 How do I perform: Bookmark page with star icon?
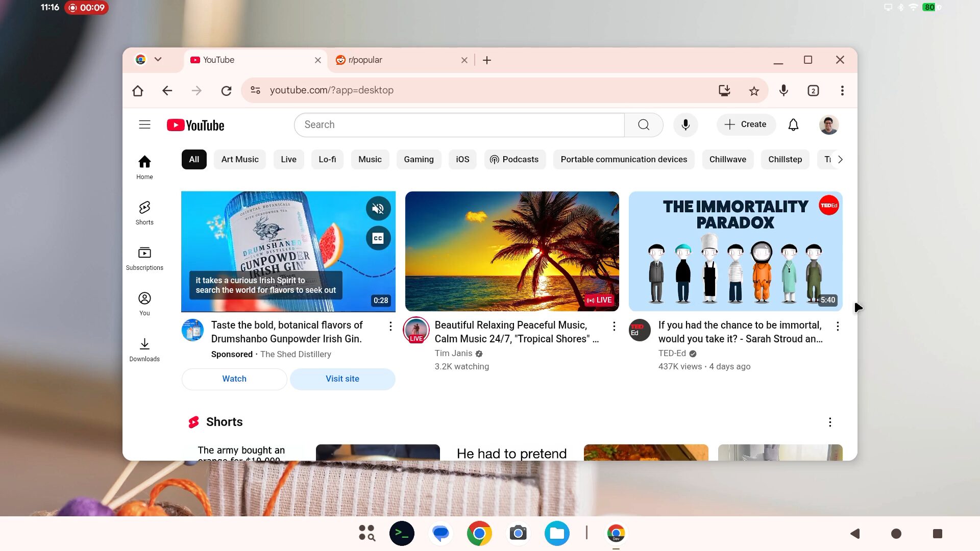click(754, 91)
